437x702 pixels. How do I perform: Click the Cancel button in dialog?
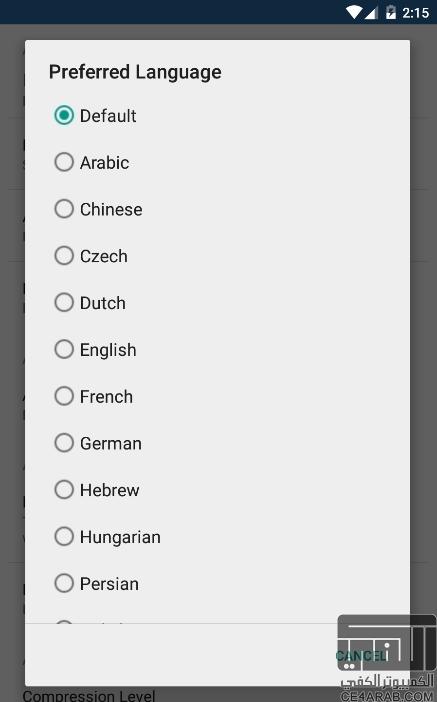coord(362,656)
